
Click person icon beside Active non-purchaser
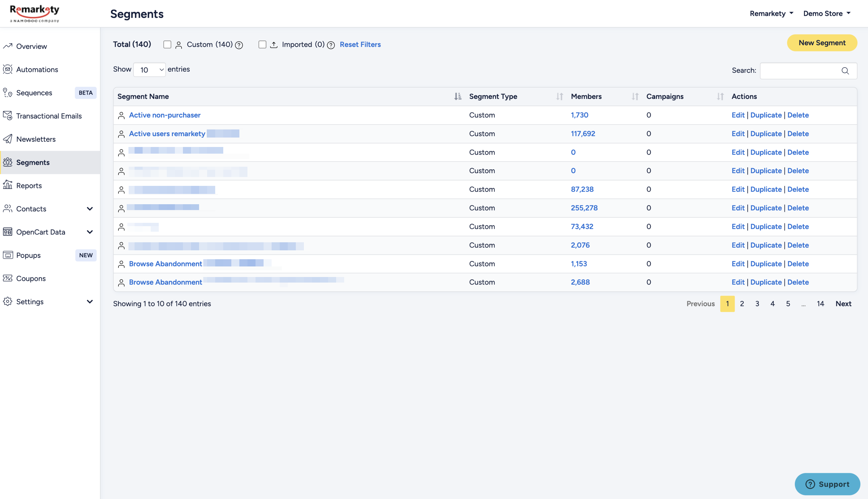pos(121,115)
